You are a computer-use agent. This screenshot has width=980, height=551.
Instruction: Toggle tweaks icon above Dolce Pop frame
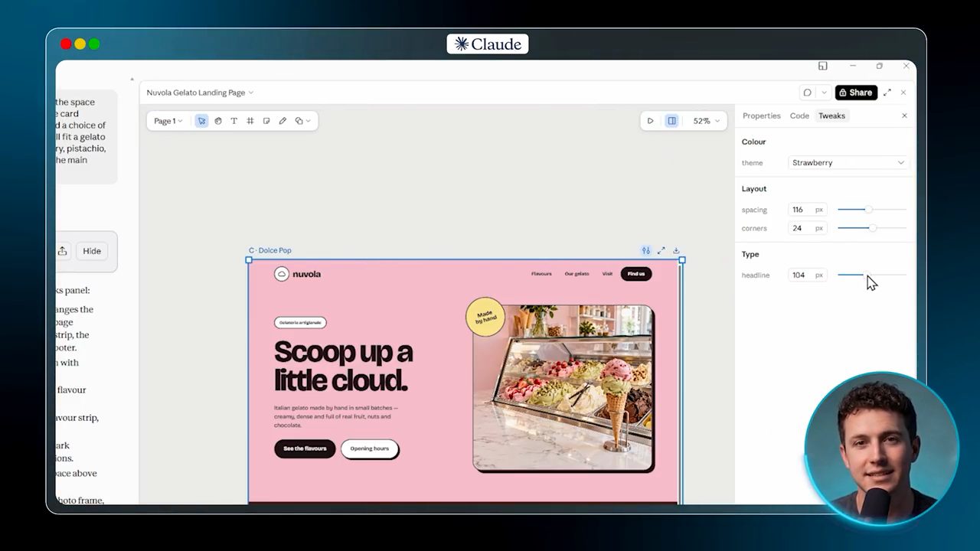coord(646,250)
